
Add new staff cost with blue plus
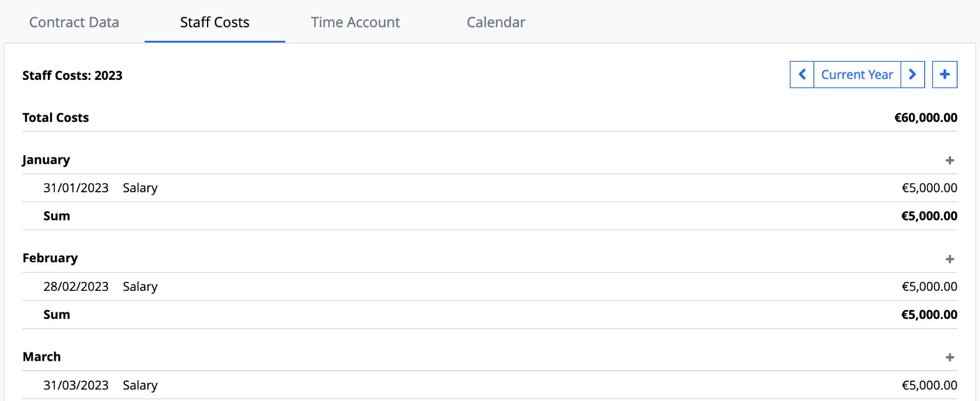[945, 75]
